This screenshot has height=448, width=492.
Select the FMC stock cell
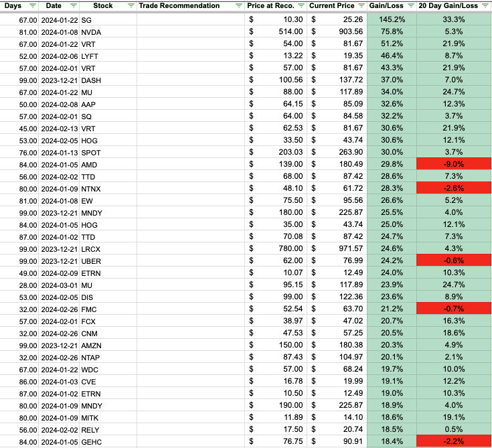(108, 309)
